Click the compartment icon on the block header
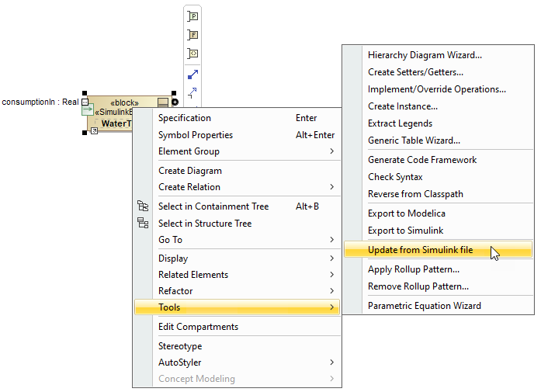 [162, 102]
